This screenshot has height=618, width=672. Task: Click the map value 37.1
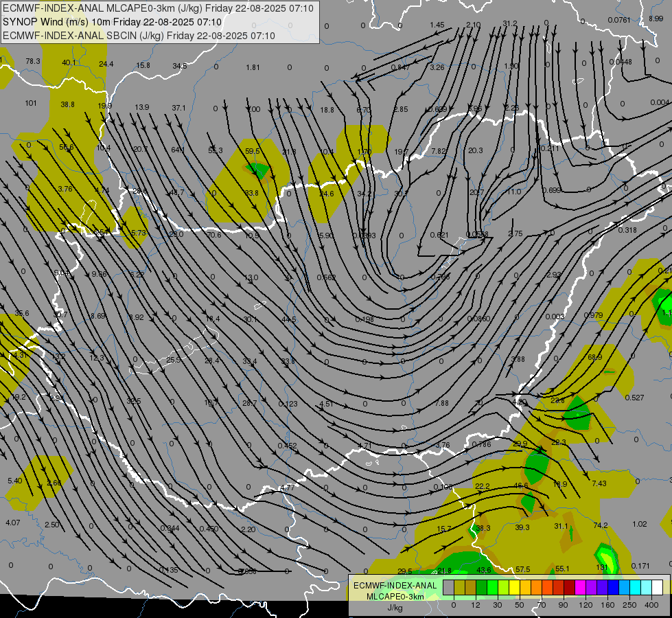point(178,108)
